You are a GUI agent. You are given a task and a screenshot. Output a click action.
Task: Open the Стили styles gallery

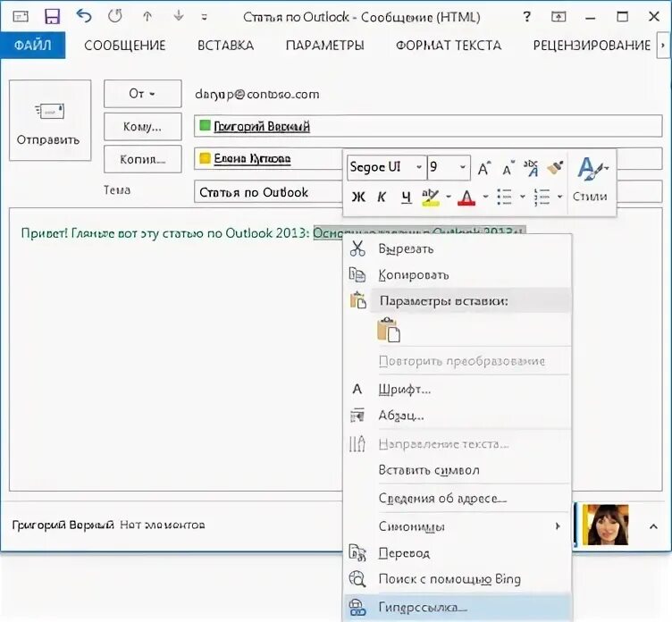click(x=591, y=180)
